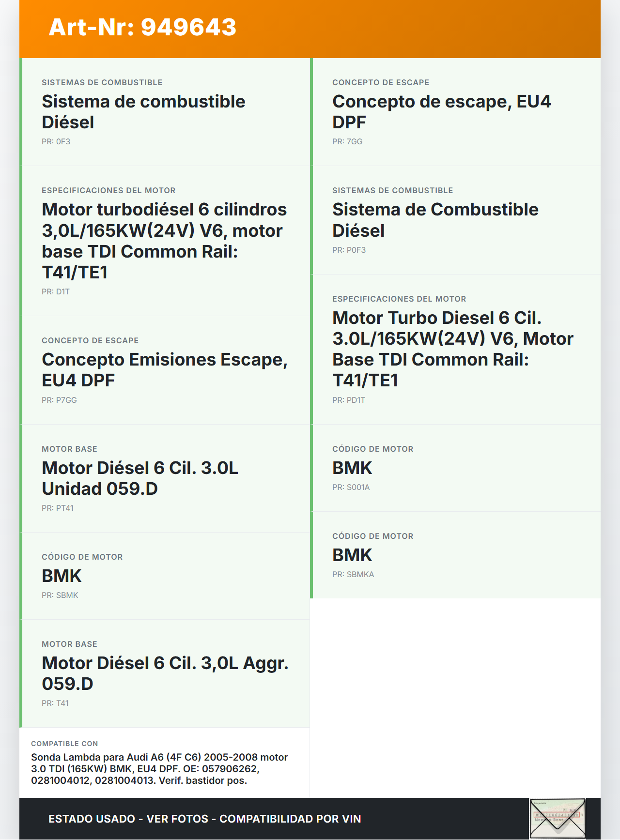Screen dimensions: 620x840
Task: Click the BMK entry with PR S001A
Action: pyautogui.click(x=455, y=468)
